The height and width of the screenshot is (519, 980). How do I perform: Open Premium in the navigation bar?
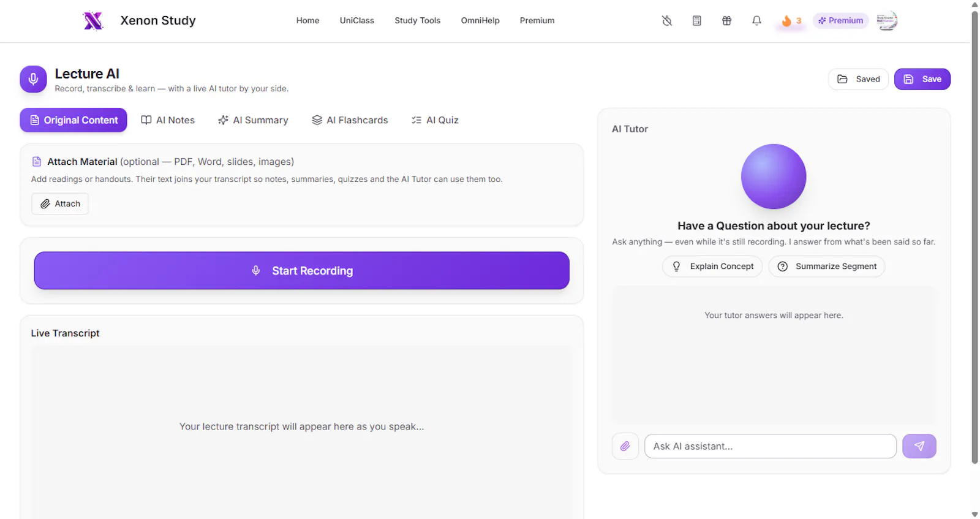point(537,21)
